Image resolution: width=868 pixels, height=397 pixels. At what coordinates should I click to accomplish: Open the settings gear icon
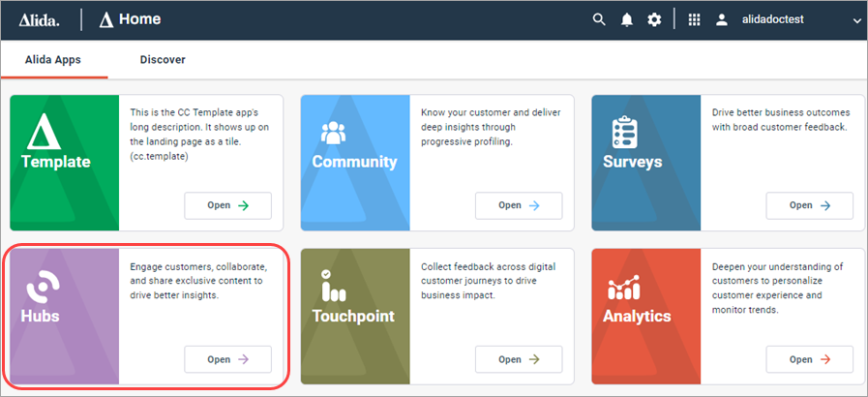pyautogui.click(x=654, y=20)
